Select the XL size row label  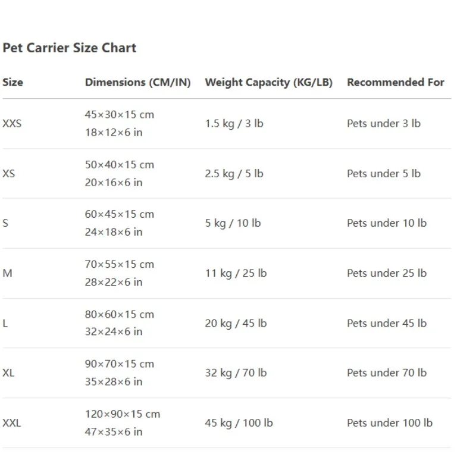pos(8,373)
